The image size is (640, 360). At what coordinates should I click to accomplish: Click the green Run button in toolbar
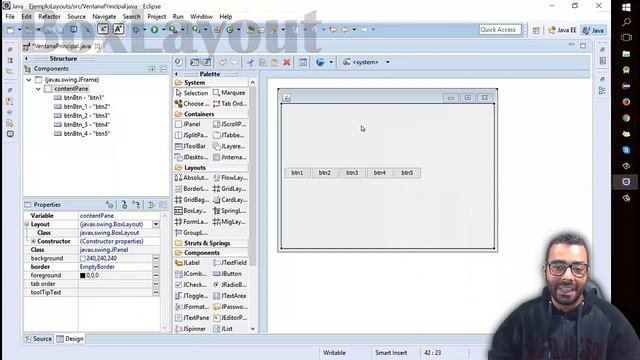click(154, 29)
